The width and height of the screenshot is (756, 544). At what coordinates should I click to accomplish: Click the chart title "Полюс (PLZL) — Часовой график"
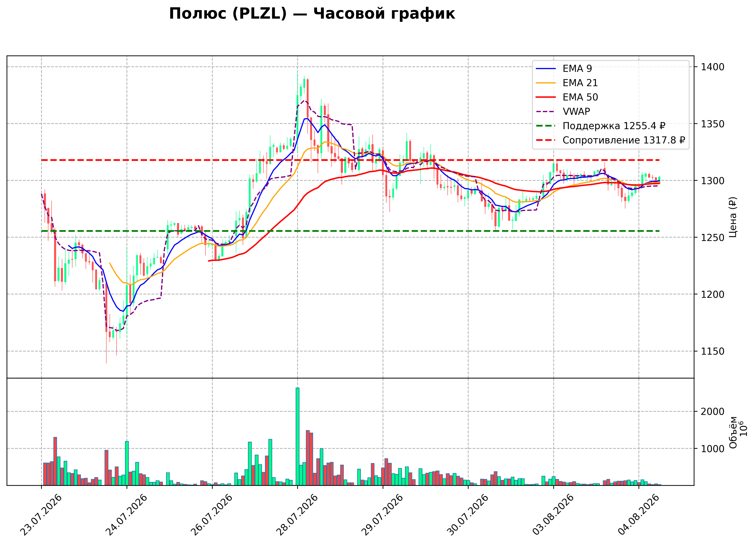tap(312, 14)
